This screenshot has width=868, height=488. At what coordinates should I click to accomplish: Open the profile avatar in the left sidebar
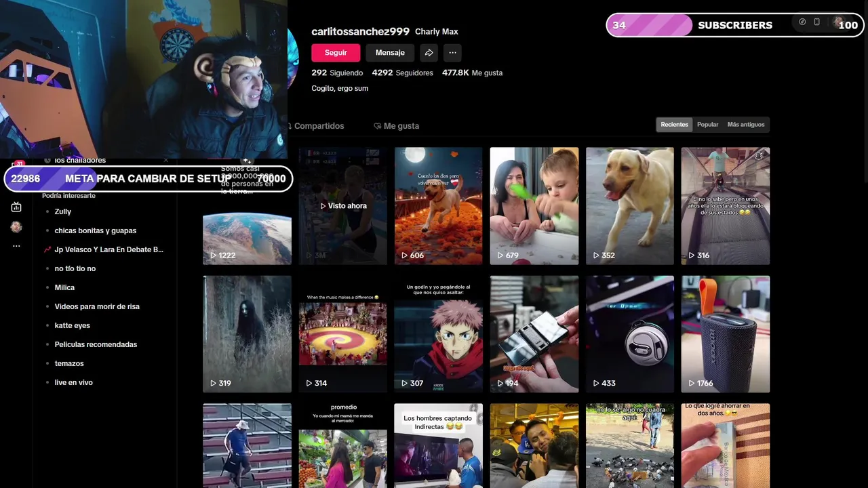coord(16,227)
